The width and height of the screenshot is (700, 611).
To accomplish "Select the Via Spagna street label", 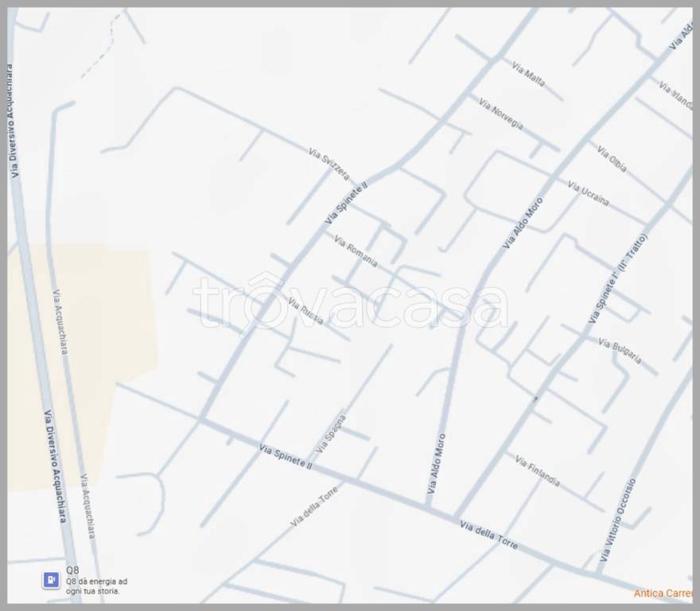I will pyautogui.click(x=332, y=433).
